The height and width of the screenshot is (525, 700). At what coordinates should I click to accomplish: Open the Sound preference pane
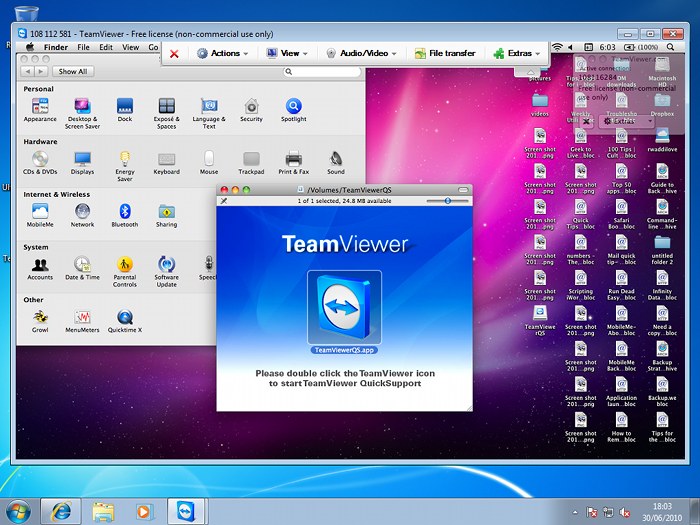336,162
